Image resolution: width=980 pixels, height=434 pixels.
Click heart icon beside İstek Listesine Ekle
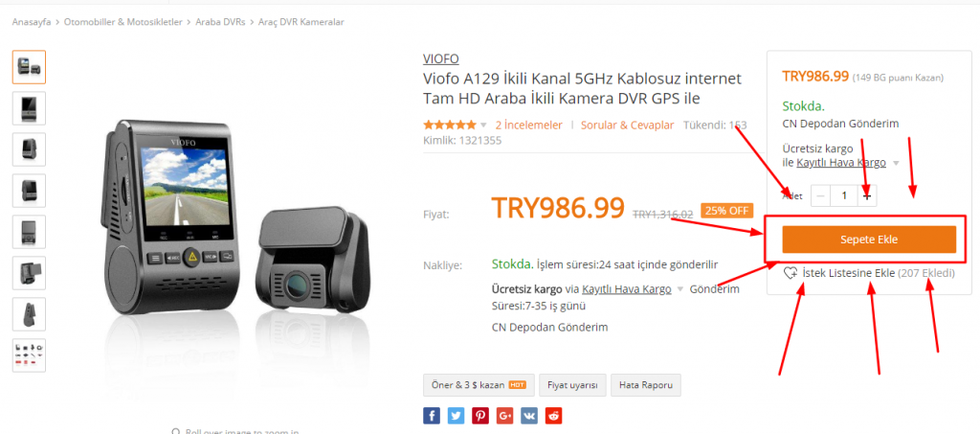point(790,273)
